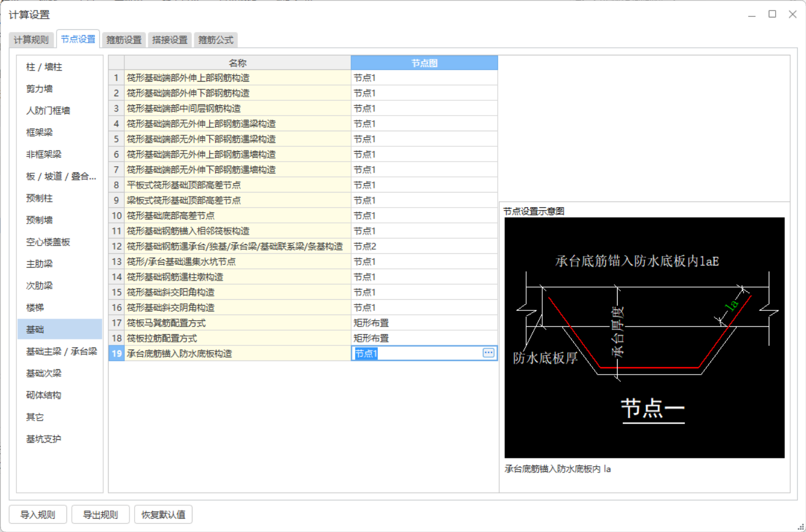The image size is (806, 532).
Task: Select row 筏形基础端部无外伸下部钢筋遇梁构造
Action: (237, 139)
